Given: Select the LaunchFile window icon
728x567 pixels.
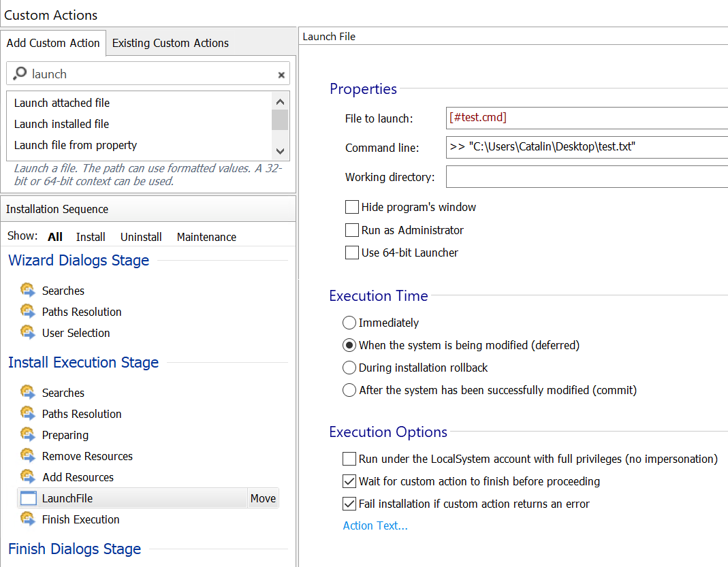Looking at the screenshot, I should [x=28, y=498].
